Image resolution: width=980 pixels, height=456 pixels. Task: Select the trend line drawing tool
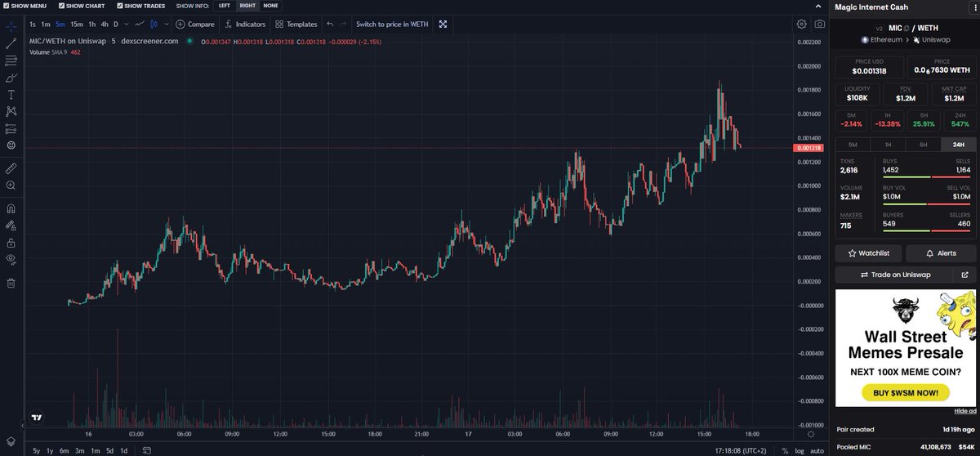click(11, 42)
